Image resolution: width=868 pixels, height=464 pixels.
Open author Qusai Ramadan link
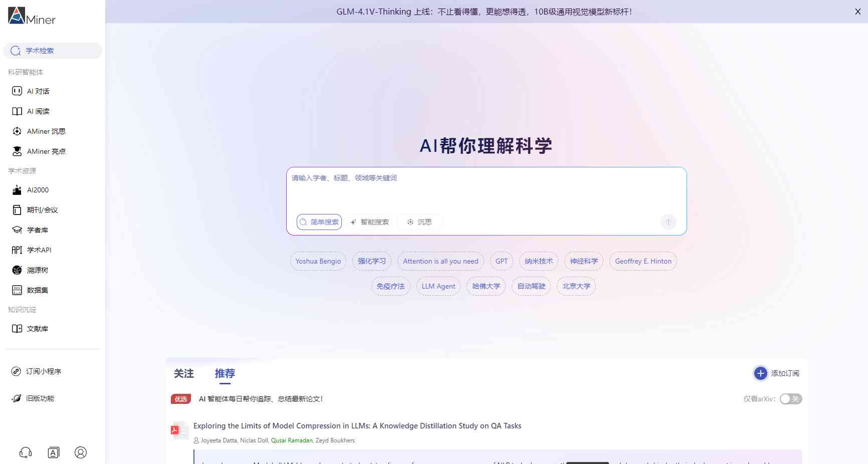pyautogui.click(x=292, y=440)
